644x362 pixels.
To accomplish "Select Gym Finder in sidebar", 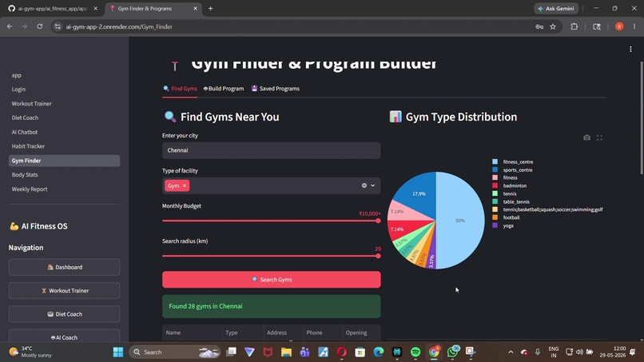I will coord(64,161).
